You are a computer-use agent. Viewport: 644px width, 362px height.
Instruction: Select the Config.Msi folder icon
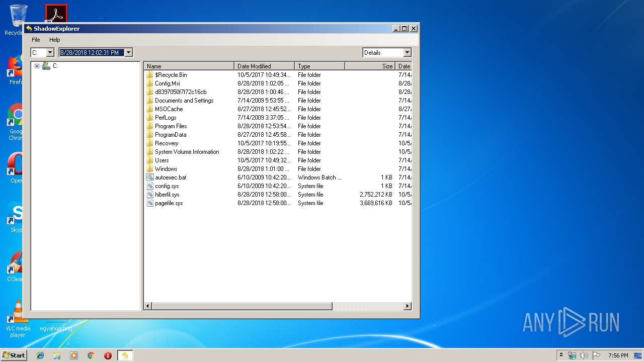coord(150,83)
